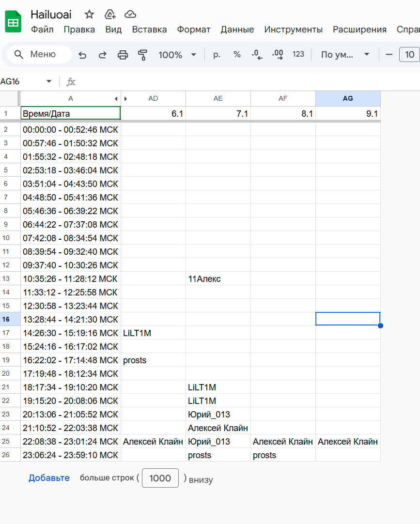Increase decimal places

coord(278,55)
